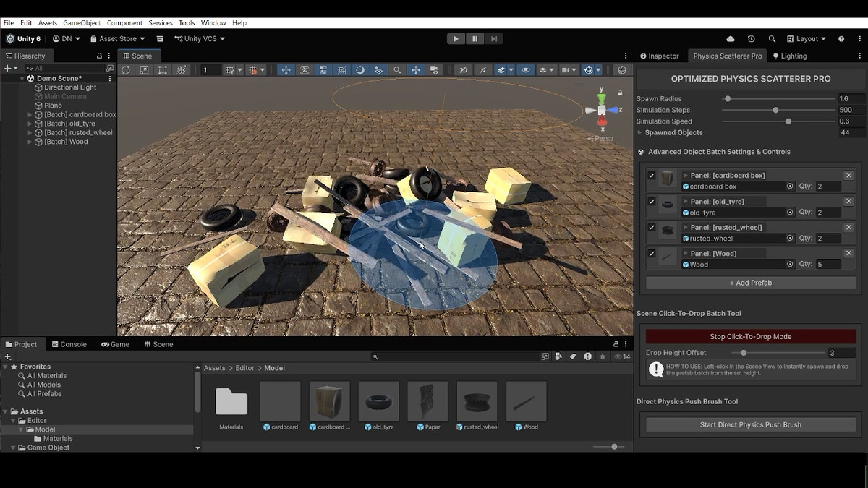This screenshot has width=868, height=488.
Task: Open the Asset Store dropdown
Action: (117, 39)
